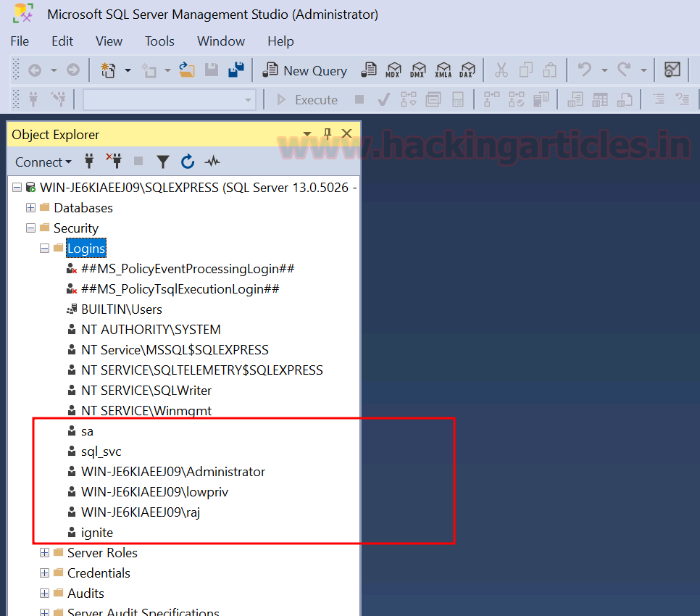Select the NT SERVICE\SQLWriter login
The image size is (700, 616).
coord(146,391)
